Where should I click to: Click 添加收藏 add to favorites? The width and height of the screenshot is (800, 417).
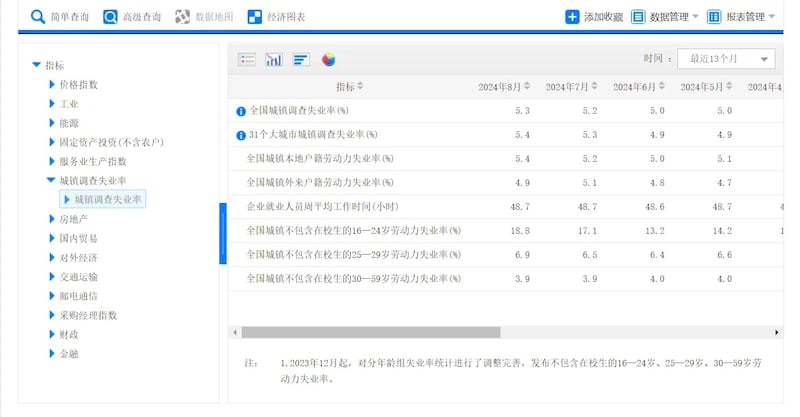(594, 17)
